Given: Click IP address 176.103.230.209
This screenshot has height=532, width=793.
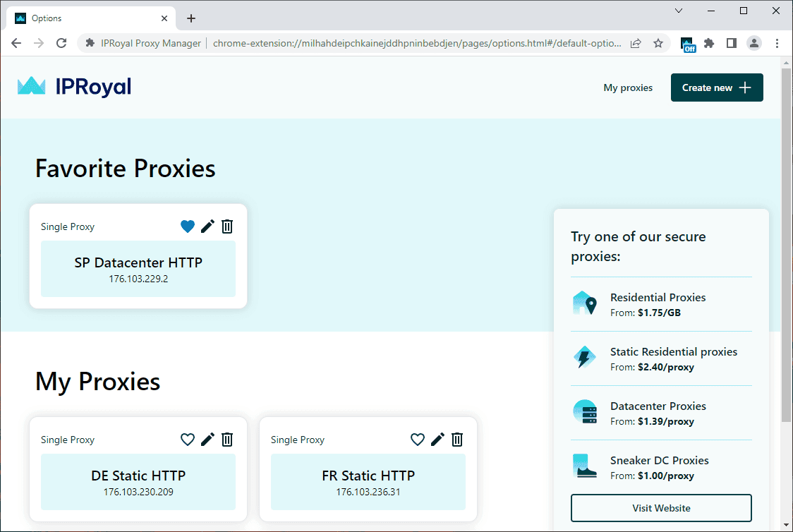Looking at the screenshot, I should pyautogui.click(x=138, y=492).
